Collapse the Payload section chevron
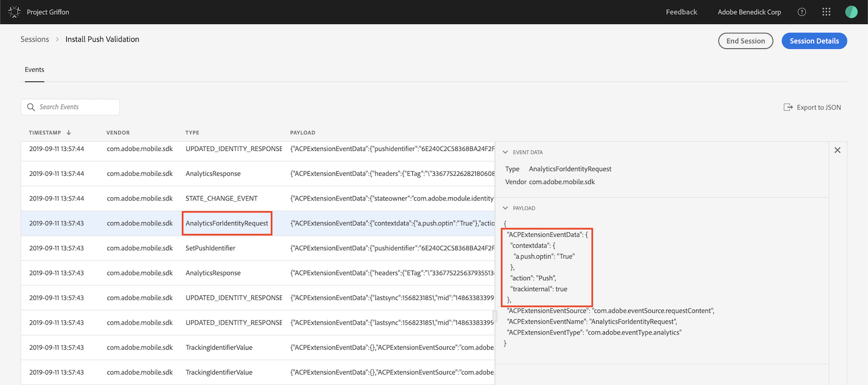The width and height of the screenshot is (868, 385). pos(506,209)
